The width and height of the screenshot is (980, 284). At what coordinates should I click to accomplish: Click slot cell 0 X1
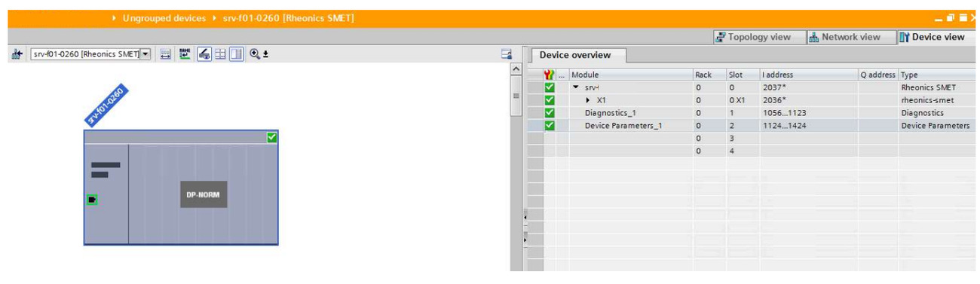click(743, 99)
